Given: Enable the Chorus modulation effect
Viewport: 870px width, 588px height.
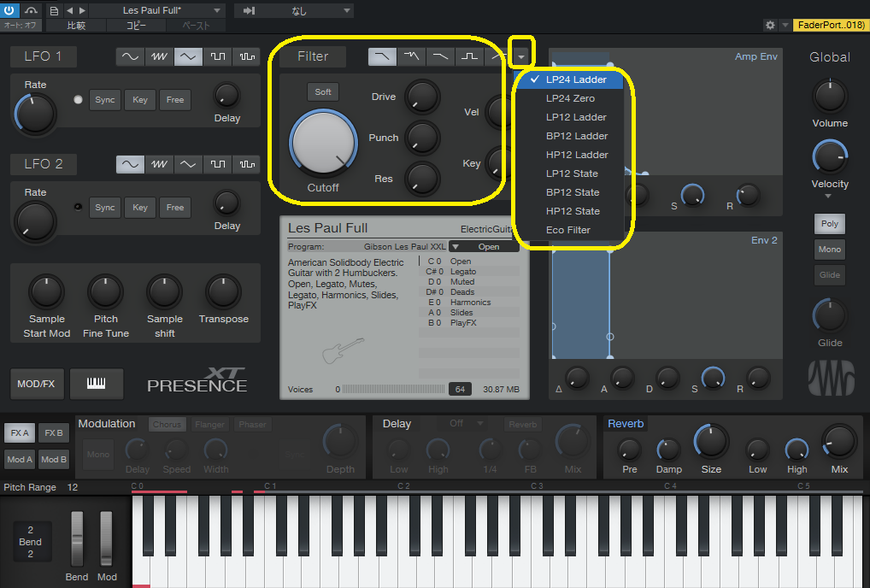Looking at the screenshot, I should tap(167, 425).
